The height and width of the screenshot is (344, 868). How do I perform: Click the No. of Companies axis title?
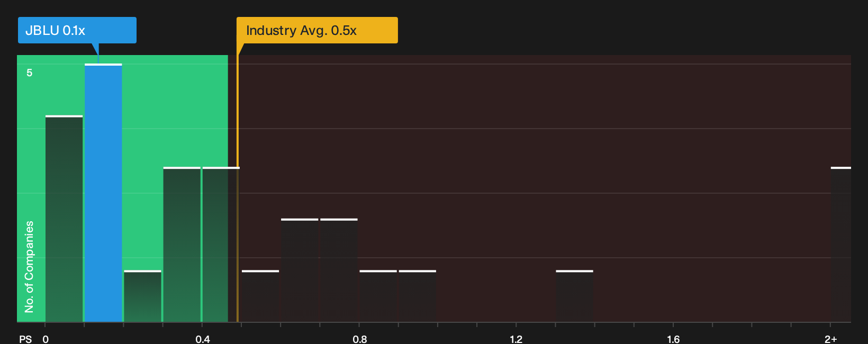(x=29, y=267)
